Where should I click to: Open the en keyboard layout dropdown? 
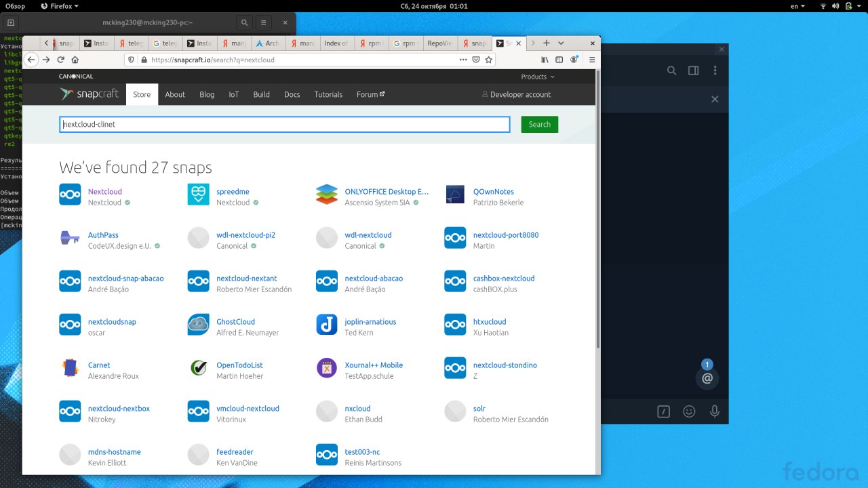[x=797, y=6]
